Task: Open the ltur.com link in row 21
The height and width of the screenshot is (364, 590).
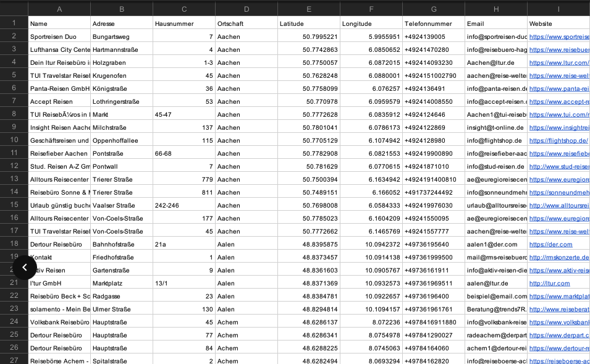Action: pyautogui.click(x=549, y=283)
